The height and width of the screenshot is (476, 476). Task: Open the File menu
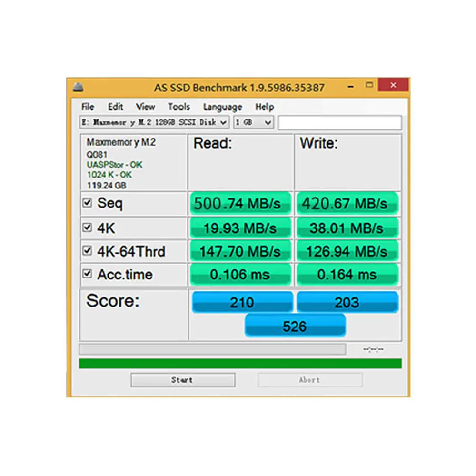point(88,107)
